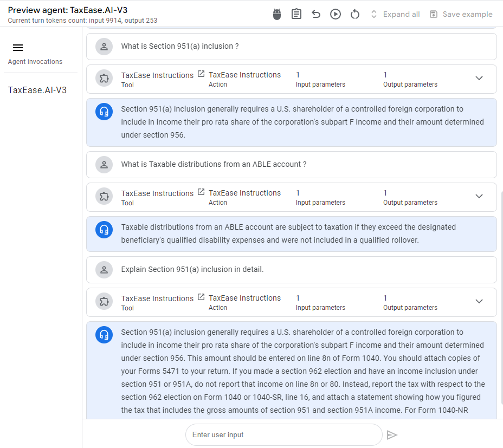Click the debug bug icon in toolbar
The image size is (503, 448).
click(x=277, y=14)
